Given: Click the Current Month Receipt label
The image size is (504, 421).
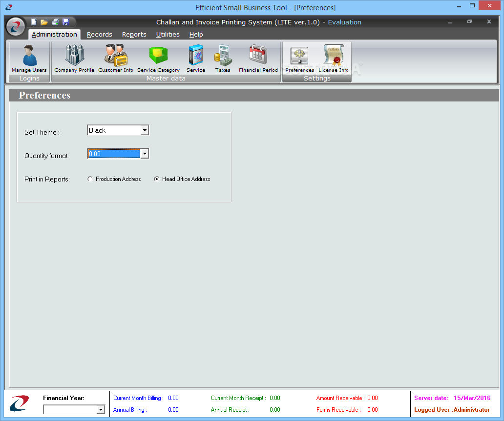Looking at the screenshot, I should 238,398.
